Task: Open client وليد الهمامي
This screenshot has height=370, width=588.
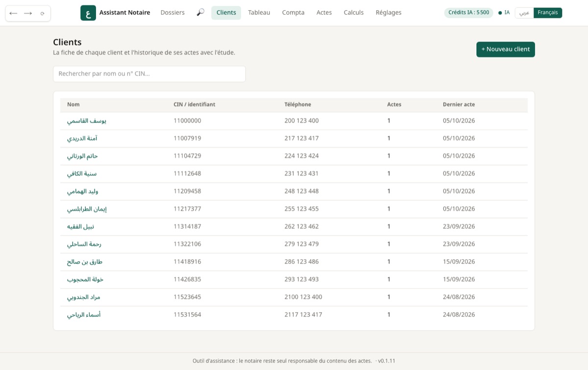Action: pyautogui.click(x=83, y=191)
